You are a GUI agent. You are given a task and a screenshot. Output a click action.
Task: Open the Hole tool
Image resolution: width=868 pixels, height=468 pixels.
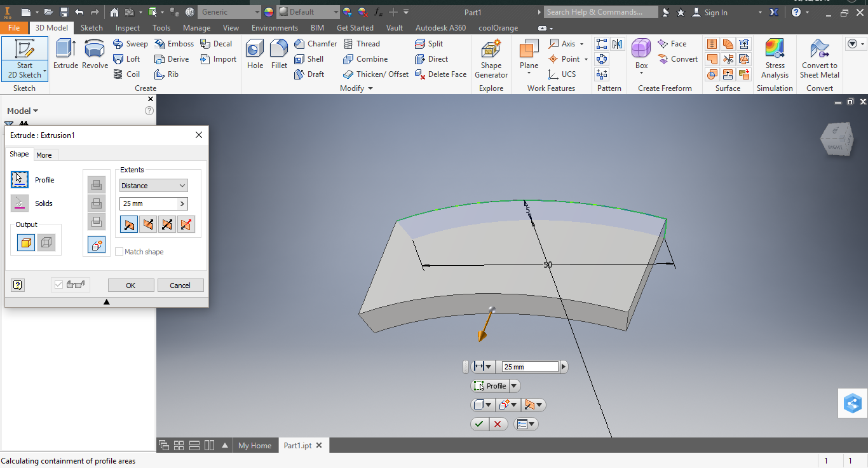coord(255,54)
